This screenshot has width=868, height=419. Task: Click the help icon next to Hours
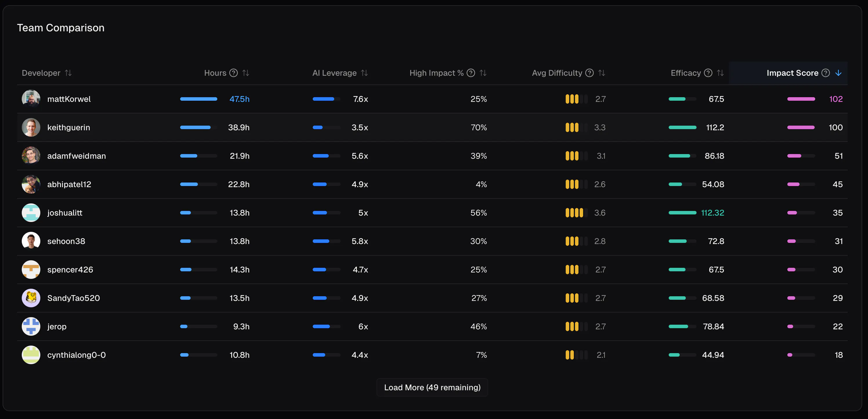(x=234, y=73)
